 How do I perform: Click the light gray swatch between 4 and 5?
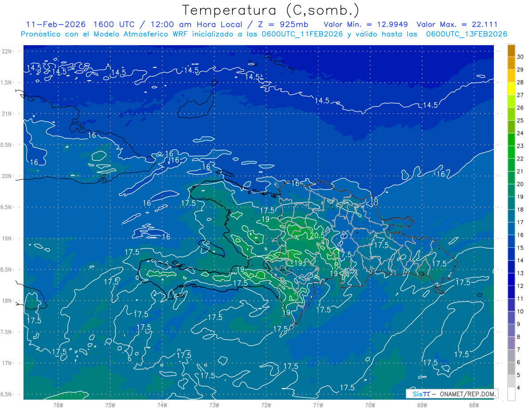(511, 381)
